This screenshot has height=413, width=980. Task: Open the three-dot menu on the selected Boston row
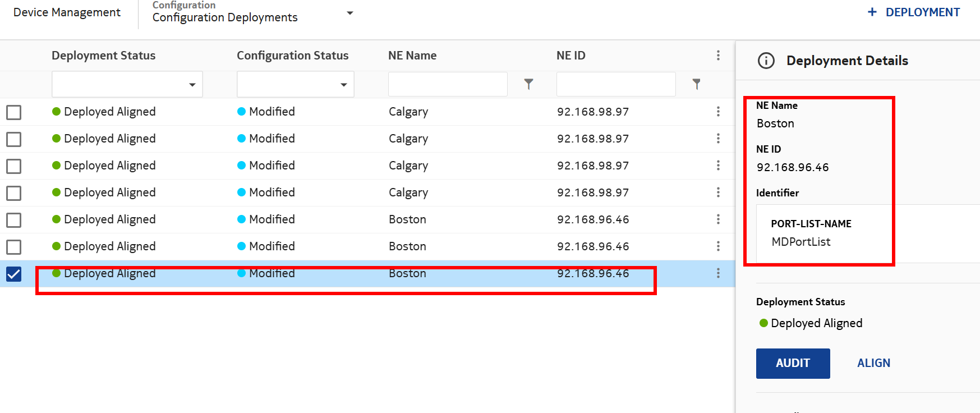718,273
